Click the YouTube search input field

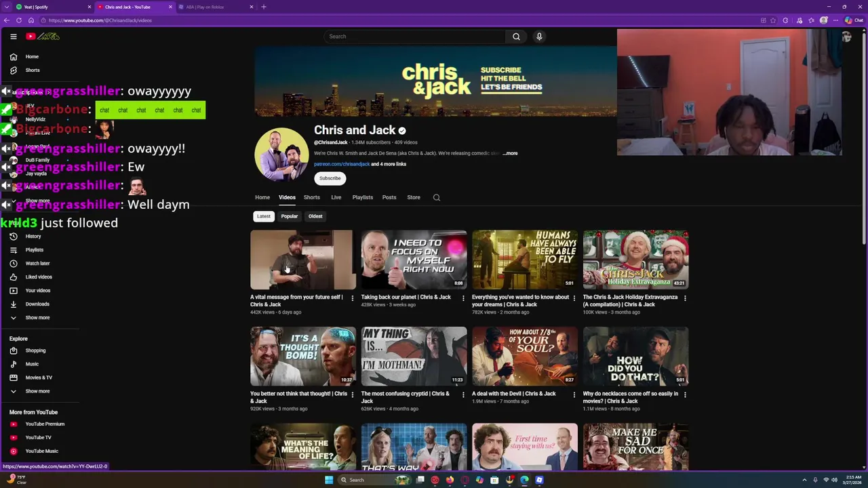coord(415,37)
